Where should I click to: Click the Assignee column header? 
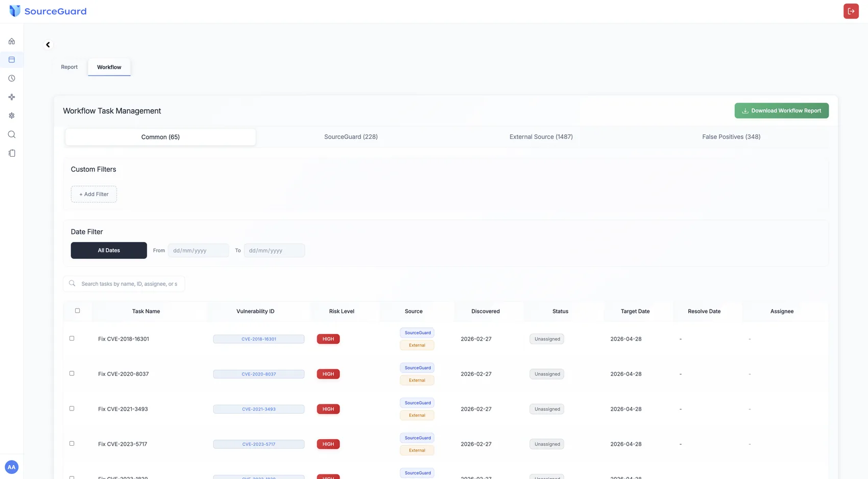click(x=782, y=312)
